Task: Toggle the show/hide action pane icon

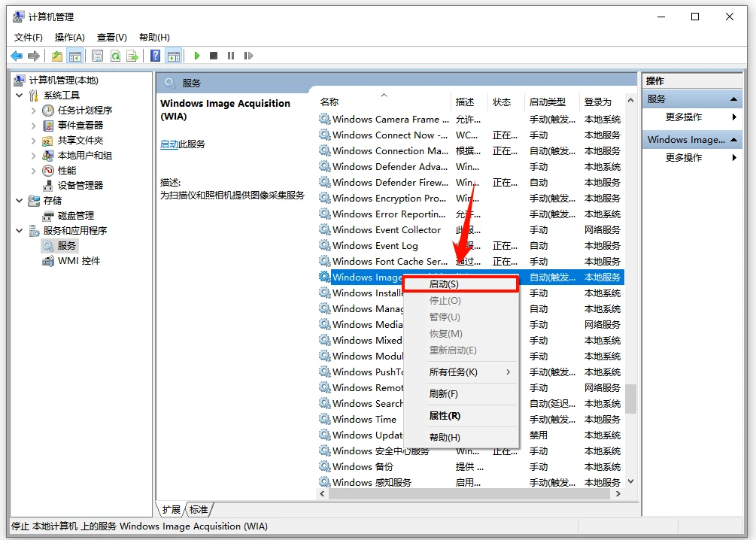Action: [174, 56]
